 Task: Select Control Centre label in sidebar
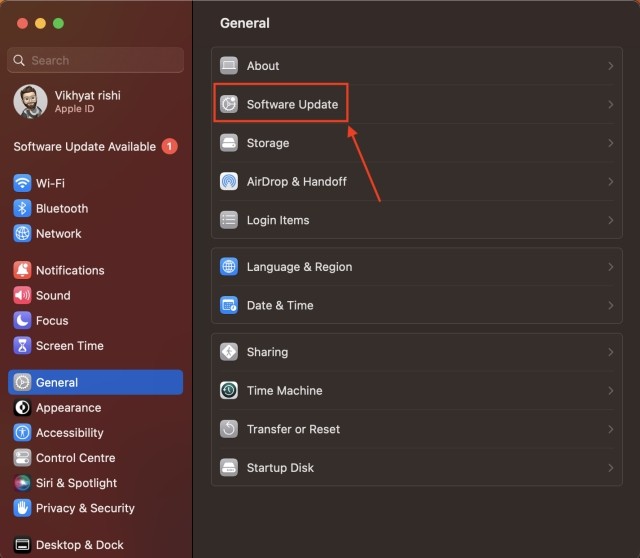click(x=76, y=458)
